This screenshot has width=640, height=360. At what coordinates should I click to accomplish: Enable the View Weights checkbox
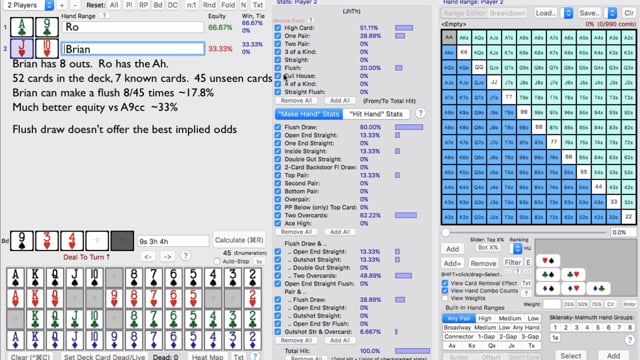click(x=445, y=298)
